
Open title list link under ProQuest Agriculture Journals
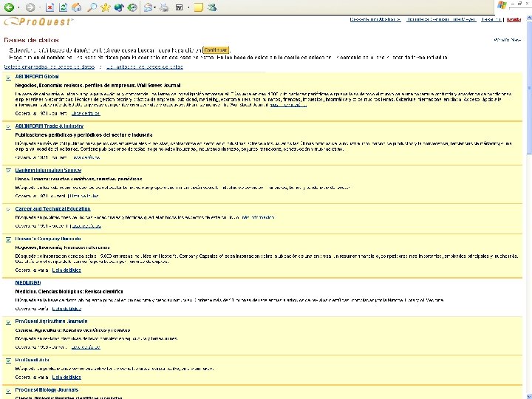click(86, 347)
